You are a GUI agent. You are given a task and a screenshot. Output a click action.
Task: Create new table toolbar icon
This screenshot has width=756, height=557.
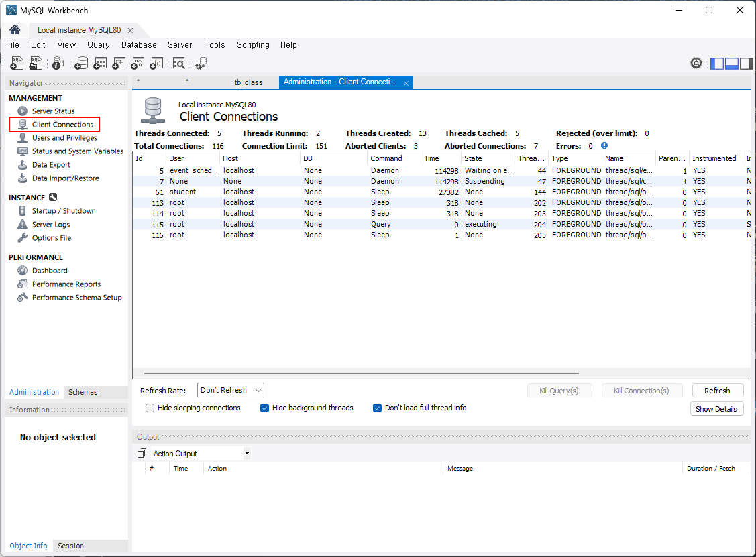pos(100,63)
